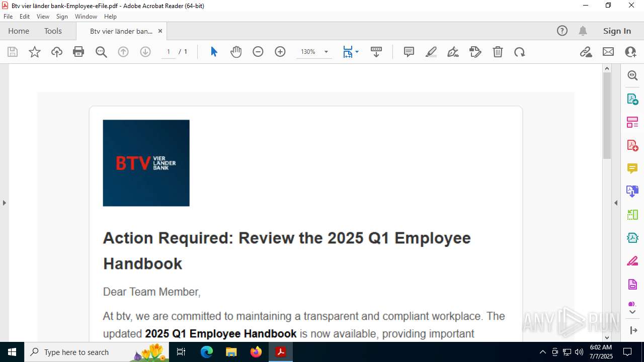
Task: Open File Explorer from the taskbar
Action: pyautogui.click(x=231, y=352)
